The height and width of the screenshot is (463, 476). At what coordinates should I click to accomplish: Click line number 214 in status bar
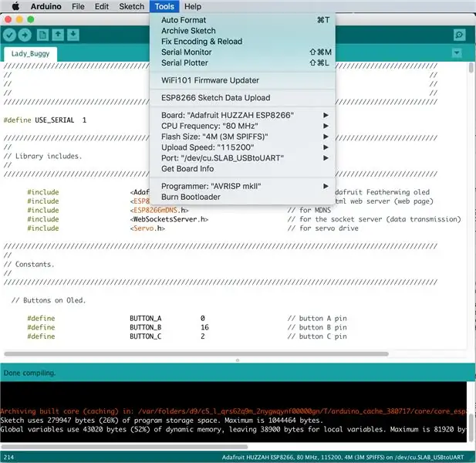coord(8,458)
